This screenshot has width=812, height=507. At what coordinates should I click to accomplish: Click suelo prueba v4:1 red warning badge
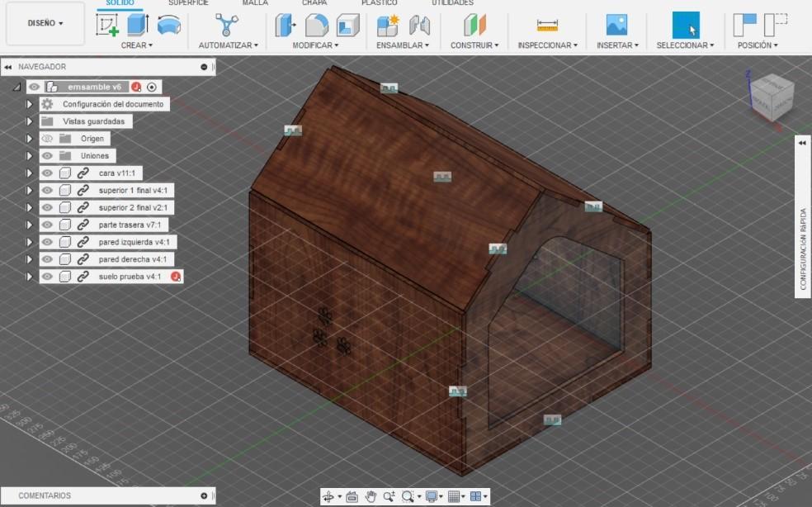176,277
